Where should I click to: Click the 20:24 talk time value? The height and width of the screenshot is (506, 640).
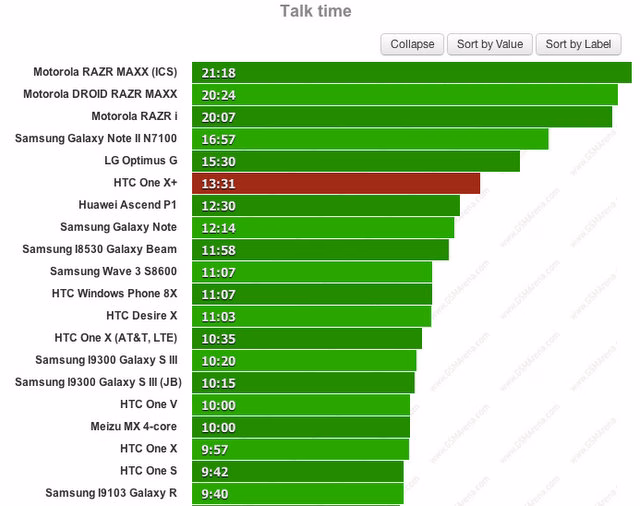(218, 95)
